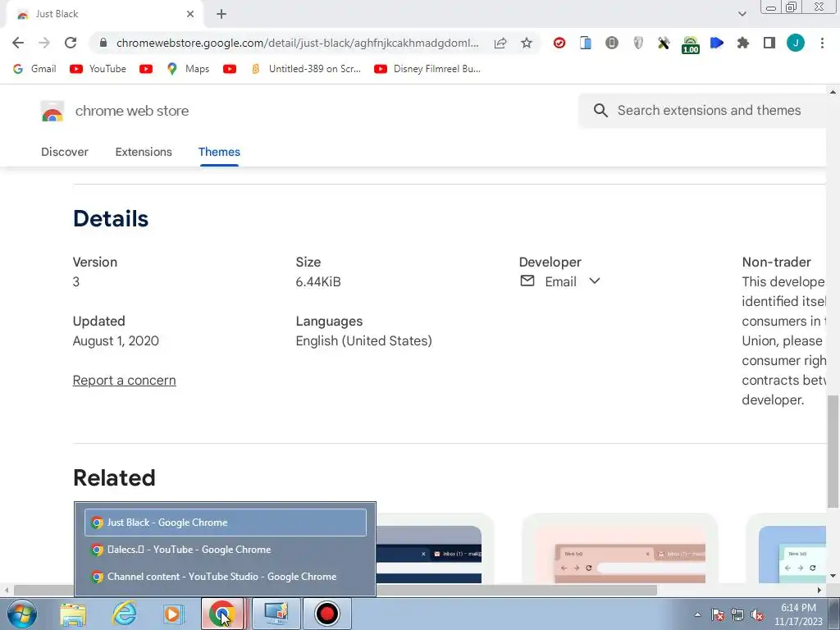Click the Chrome taskbar icon

[x=223, y=614]
